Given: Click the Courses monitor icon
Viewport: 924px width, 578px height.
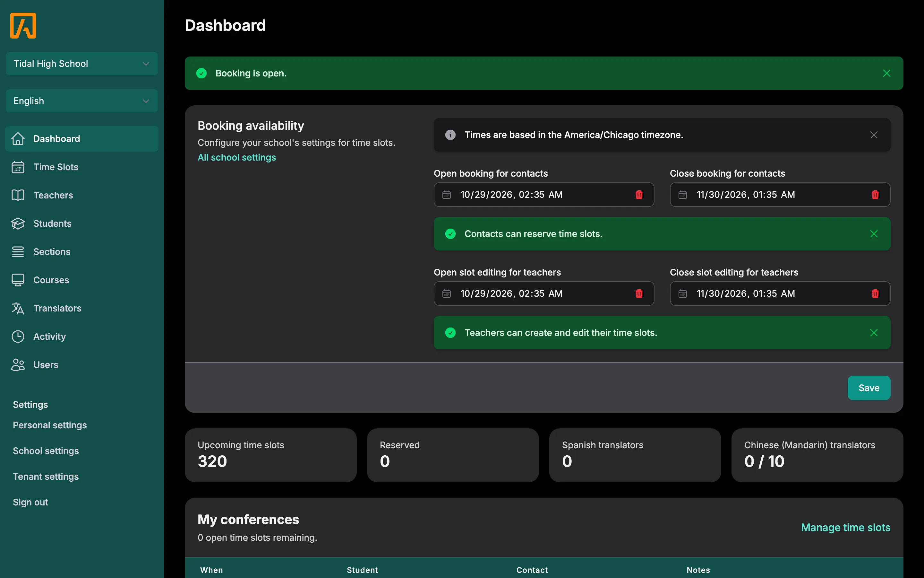Looking at the screenshot, I should point(18,280).
